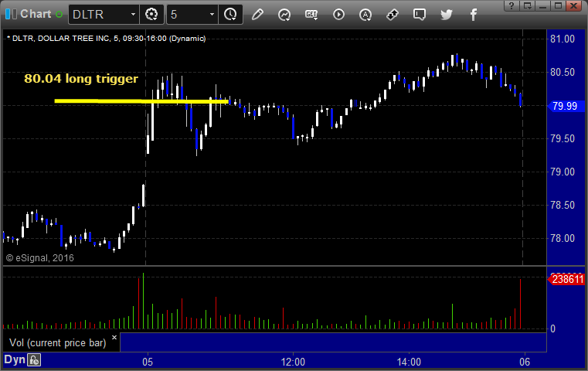Screen dimensions: 588x371
Task: Click the 12:00 time axis label
Action: coord(293,362)
